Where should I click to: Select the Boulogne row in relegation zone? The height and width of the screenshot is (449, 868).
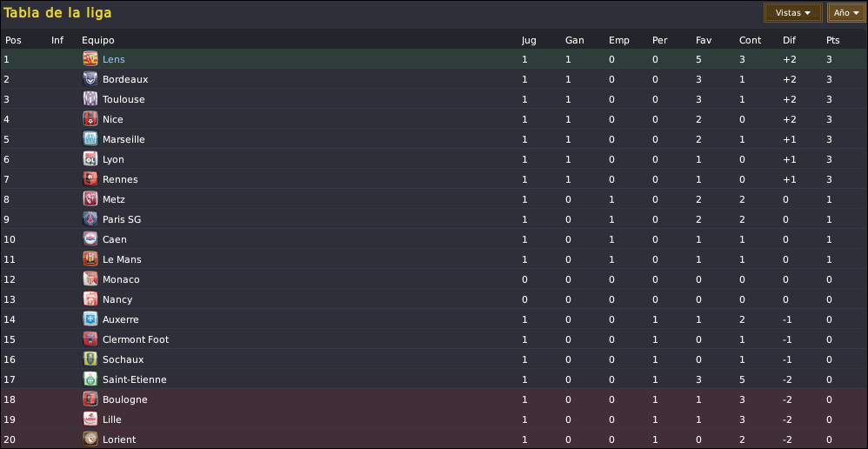point(434,399)
